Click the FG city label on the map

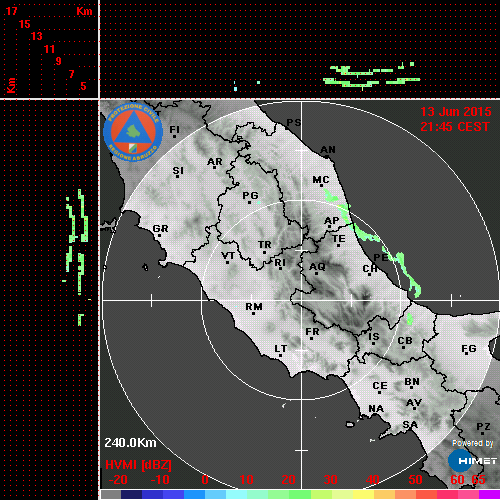[469, 349]
